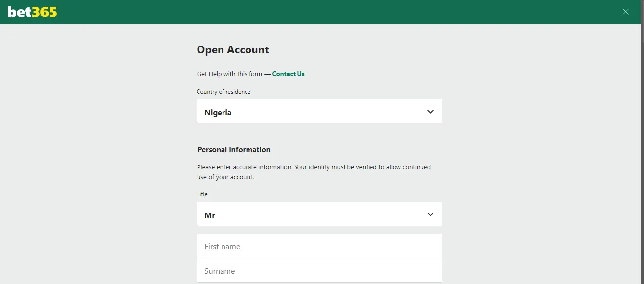Click the chevron on the Title field
The height and width of the screenshot is (284, 644).
[x=430, y=214]
